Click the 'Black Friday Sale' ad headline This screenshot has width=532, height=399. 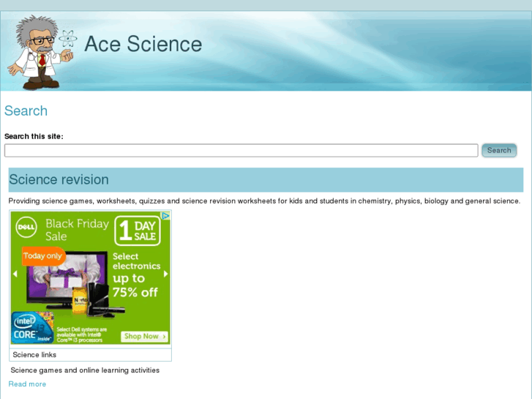(77, 230)
